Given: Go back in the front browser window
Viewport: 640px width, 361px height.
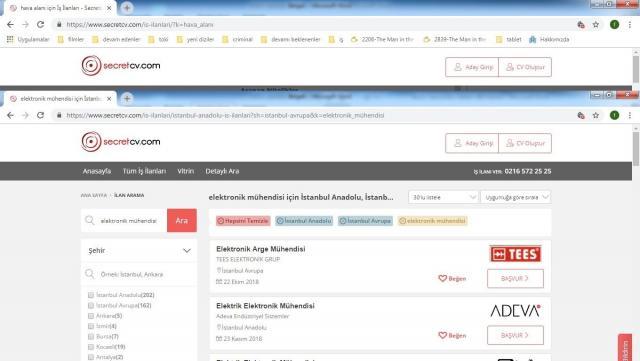Looking at the screenshot, I should (10, 116).
